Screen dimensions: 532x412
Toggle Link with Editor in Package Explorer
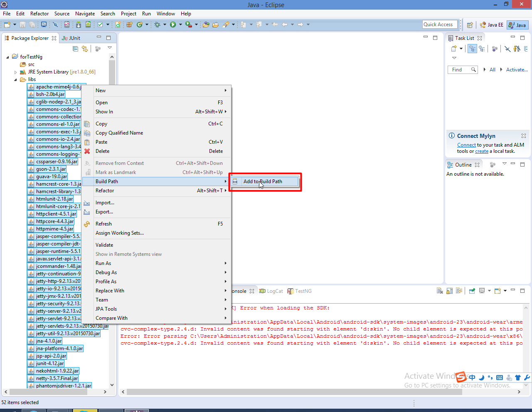coord(85,49)
